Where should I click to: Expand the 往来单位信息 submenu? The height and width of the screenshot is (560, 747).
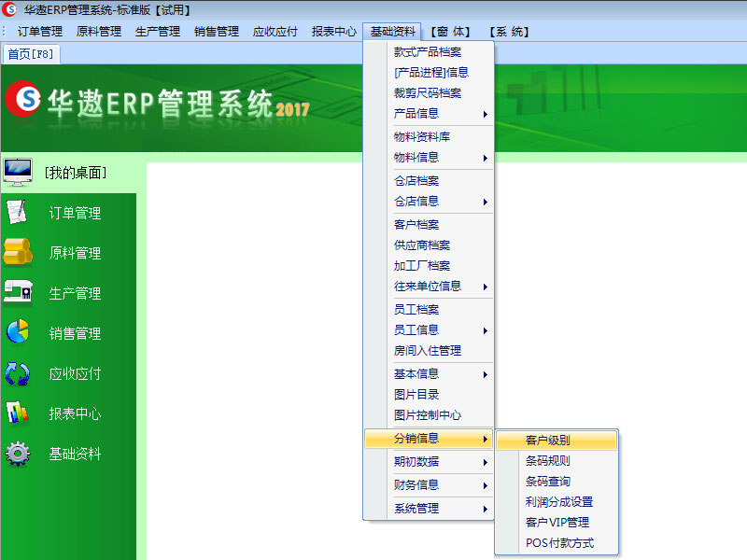(x=429, y=287)
